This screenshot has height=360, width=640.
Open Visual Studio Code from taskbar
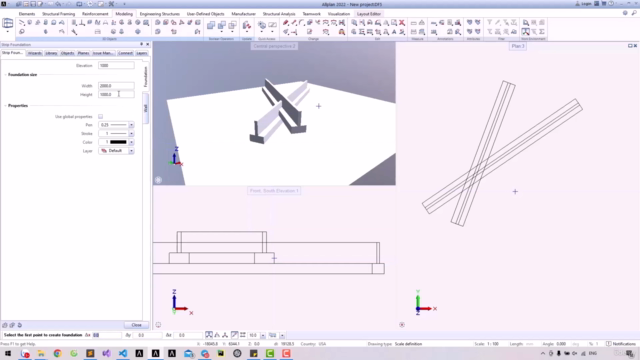tap(123, 353)
